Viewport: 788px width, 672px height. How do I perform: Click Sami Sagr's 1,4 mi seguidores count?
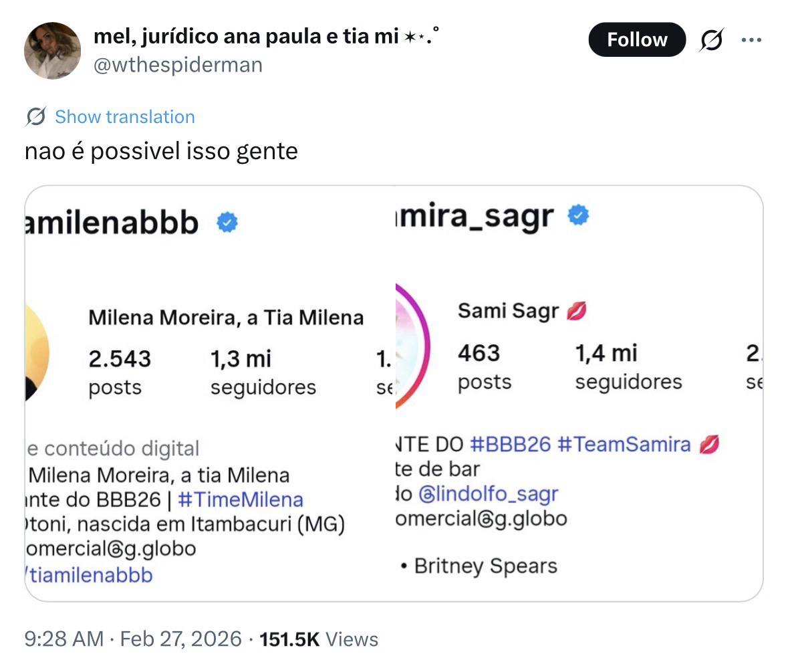click(x=628, y=366)
